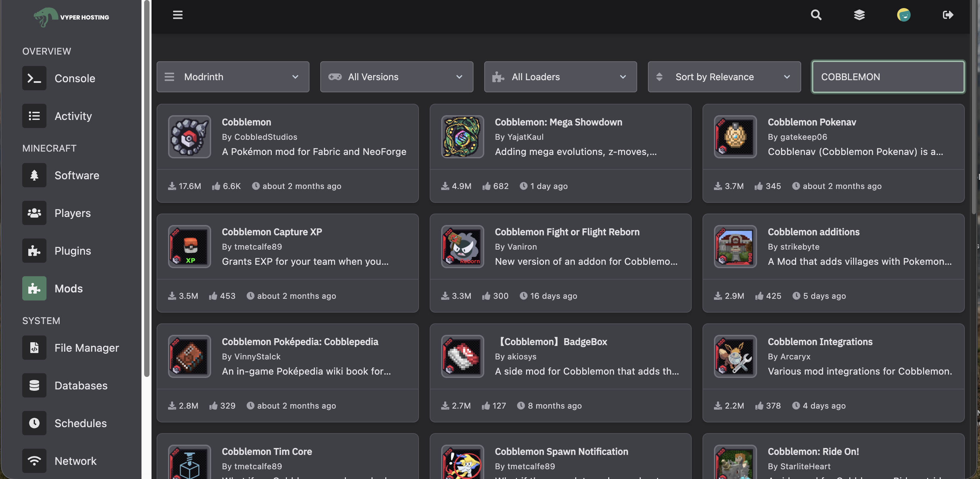Click the COBBLEMON search input field

(888, 76)
